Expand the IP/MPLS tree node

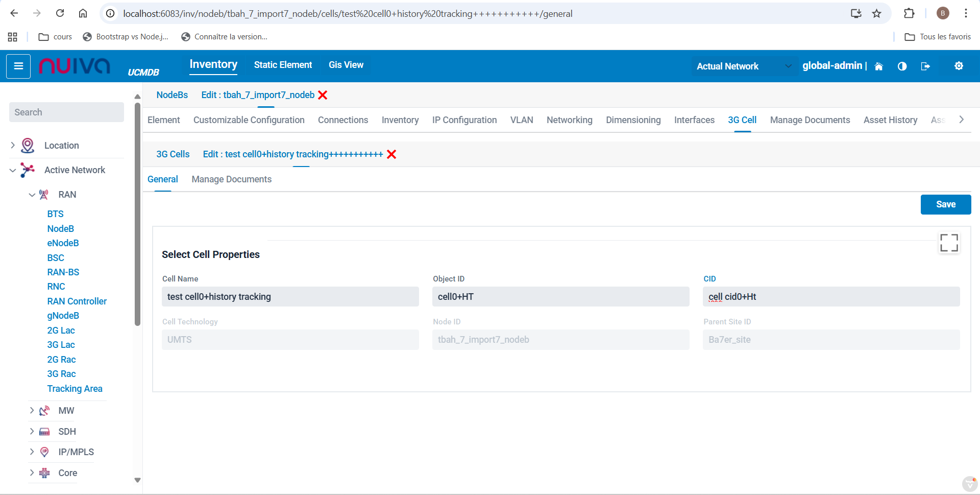32,452
